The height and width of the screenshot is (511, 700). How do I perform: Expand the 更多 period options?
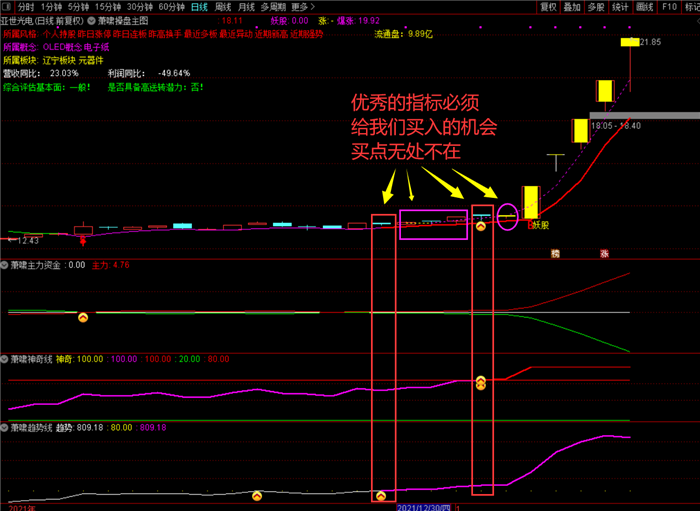(x=303, y=7)
